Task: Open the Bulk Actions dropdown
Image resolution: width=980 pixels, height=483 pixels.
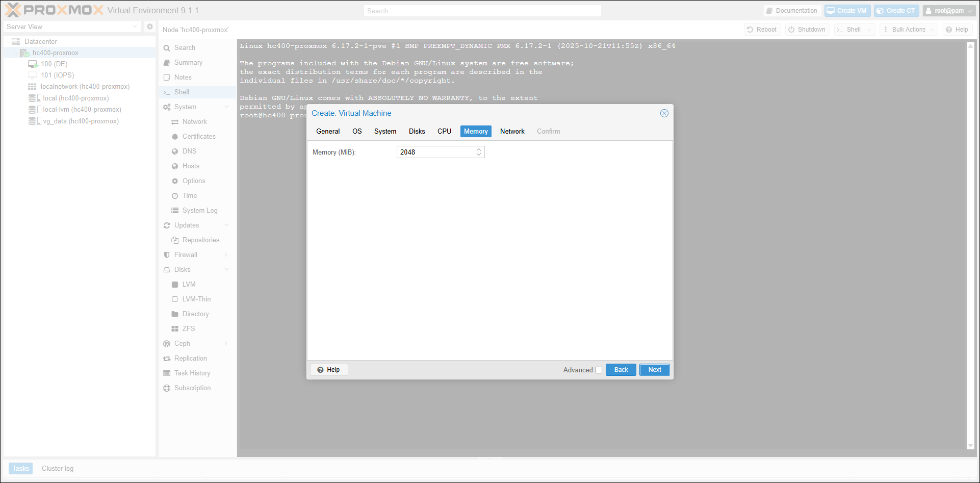Action: [x=909, y=30]
